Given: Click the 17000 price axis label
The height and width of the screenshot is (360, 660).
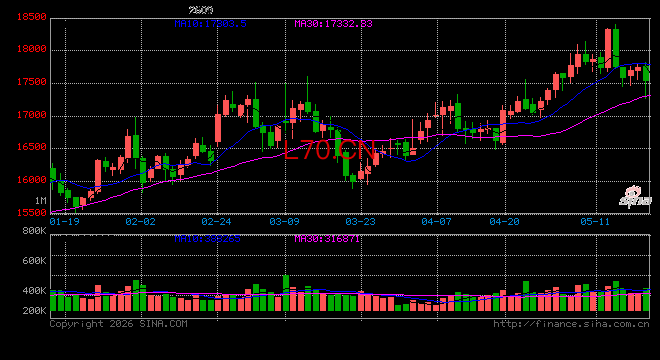Looking at the screenshot, I should tap(32, 115).
